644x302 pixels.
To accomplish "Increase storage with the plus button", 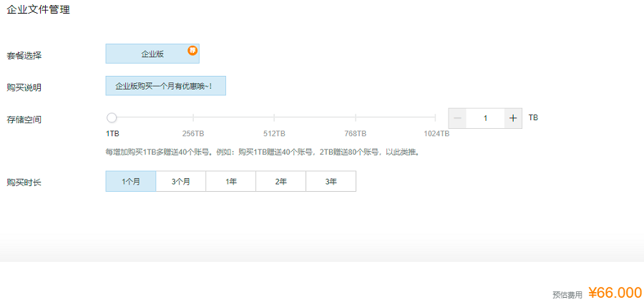I will (x=513, y=118).
